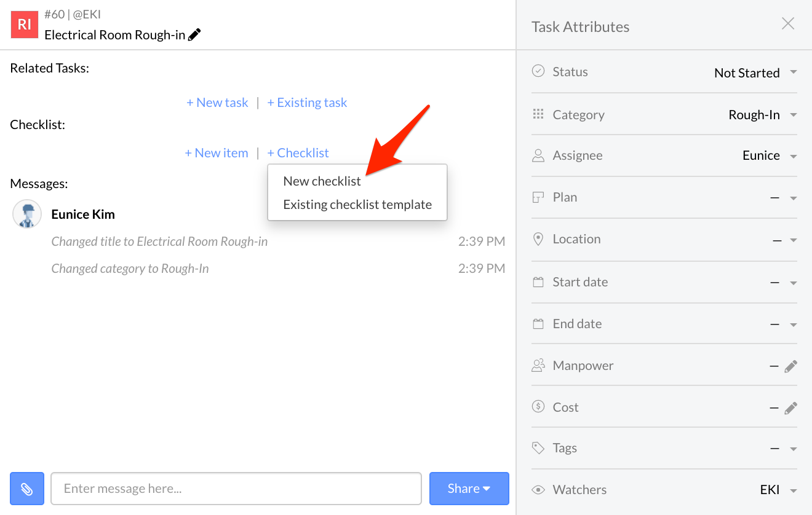The image size is (812, 515).
Task: Click the + New task link
Action: pyautogui.click(x=217, y=103)
